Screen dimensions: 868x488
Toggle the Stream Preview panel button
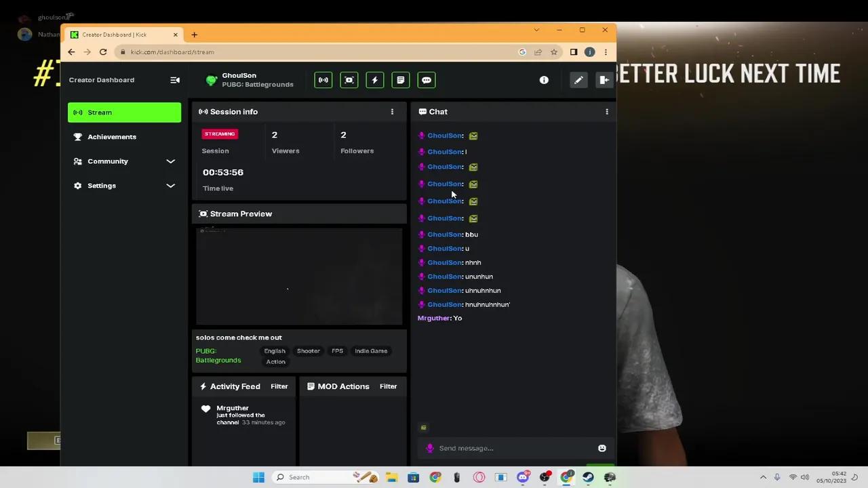click(x=349, y=80)
